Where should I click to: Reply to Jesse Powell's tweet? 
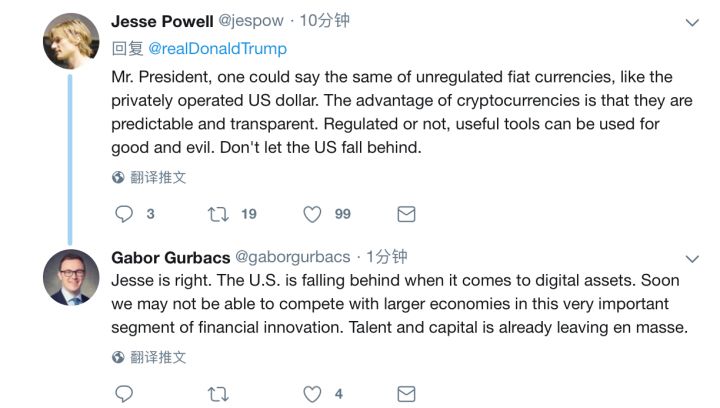coord(124,214)
